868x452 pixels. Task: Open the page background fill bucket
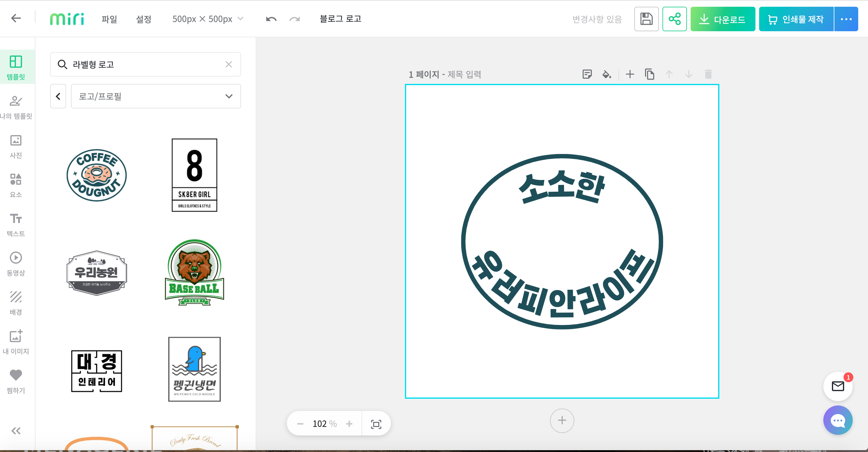tap(606, 74)
